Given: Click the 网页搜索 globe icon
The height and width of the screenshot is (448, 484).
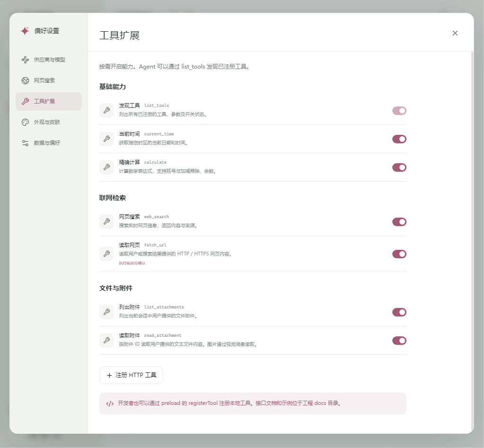Looking at the screenshot, I should tap(26, 80).
